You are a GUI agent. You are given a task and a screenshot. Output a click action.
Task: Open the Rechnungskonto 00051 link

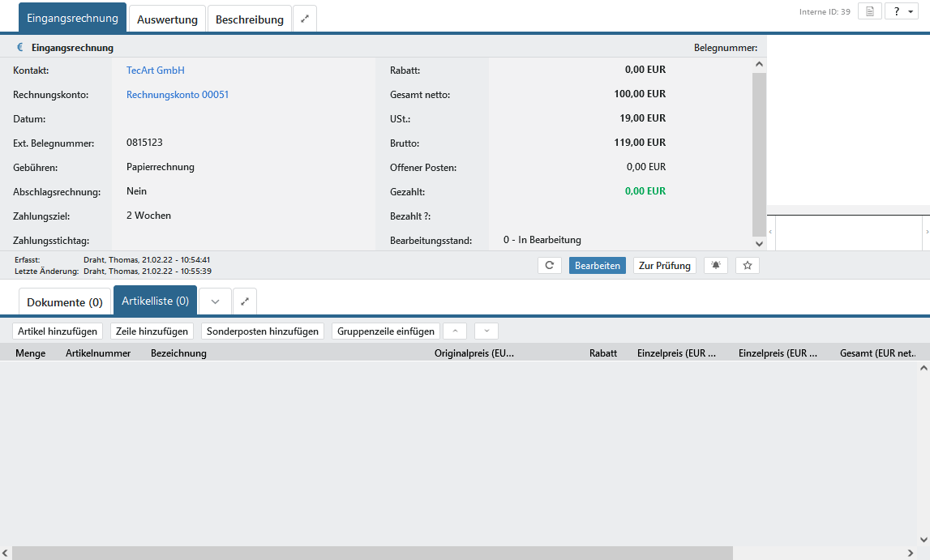[x=178, y=95]
